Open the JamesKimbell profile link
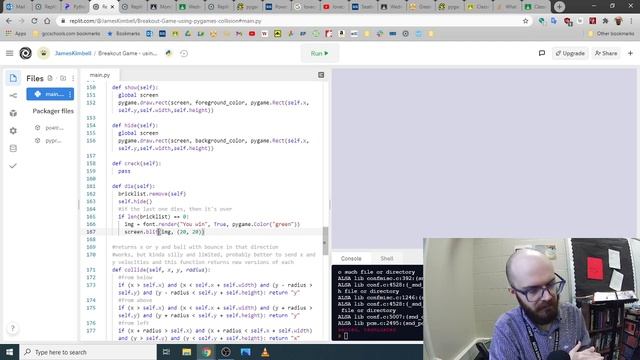This screenshot has height=360, width=640. 73,53
